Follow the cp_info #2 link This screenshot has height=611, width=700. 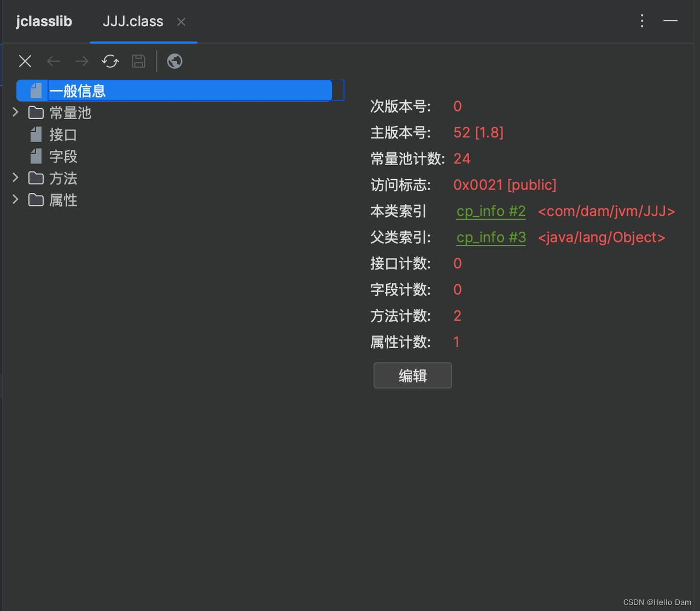click(491, 211)
